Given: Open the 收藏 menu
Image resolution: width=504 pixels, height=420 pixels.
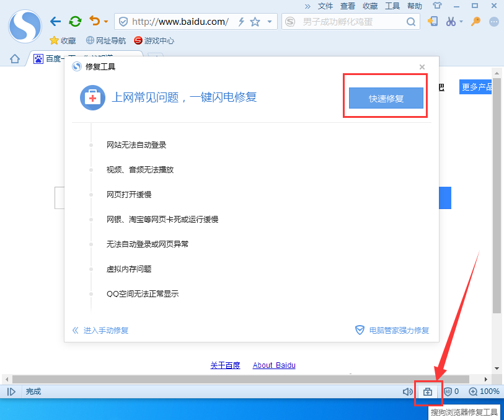Looking at the screenshot, I should 370,6.
